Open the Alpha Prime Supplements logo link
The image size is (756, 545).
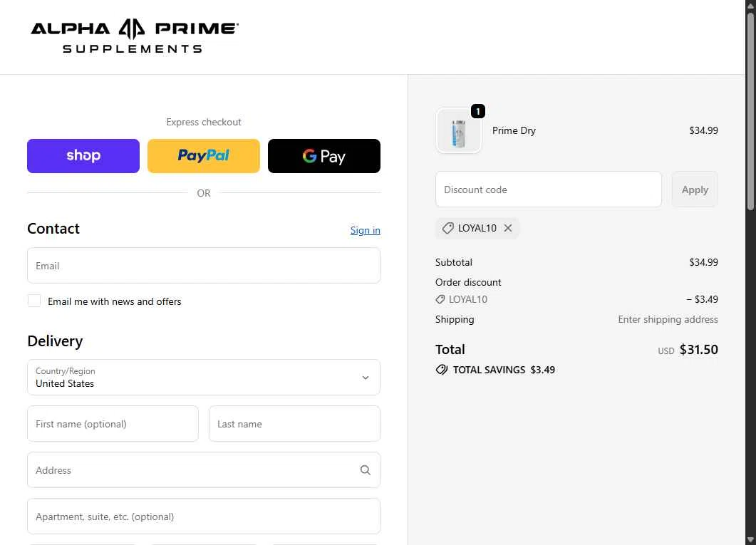coord(135,36)
